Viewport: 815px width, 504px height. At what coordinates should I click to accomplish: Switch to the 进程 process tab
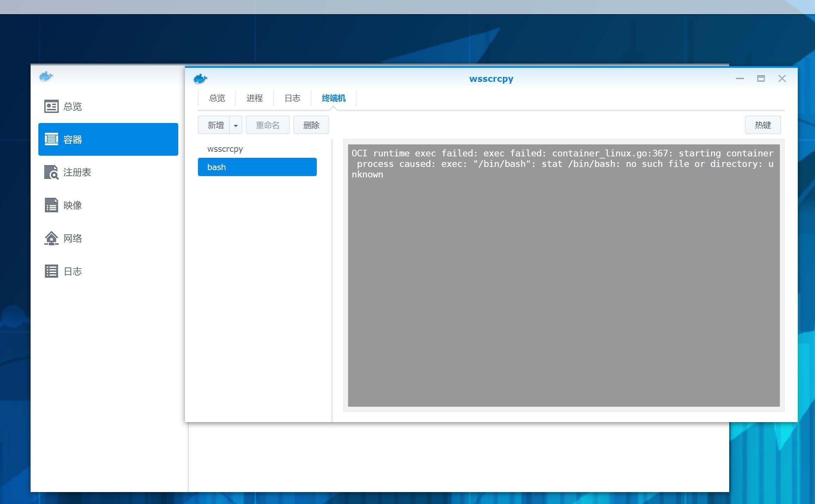(255, 98)
